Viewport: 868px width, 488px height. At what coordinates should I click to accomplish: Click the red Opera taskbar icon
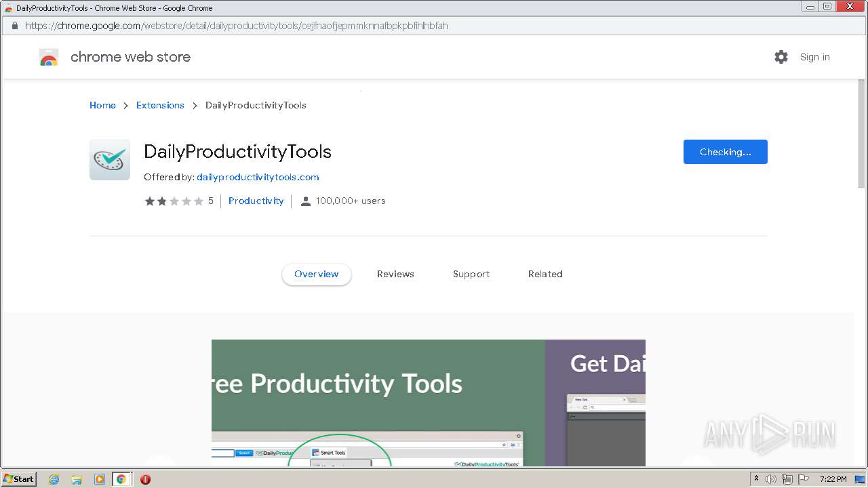145,479
